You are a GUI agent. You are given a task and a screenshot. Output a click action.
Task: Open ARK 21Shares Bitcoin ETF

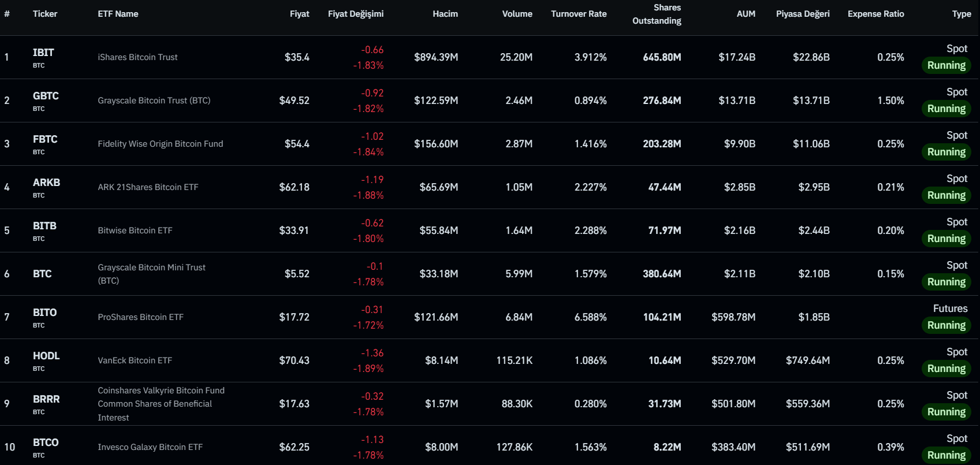148,187
